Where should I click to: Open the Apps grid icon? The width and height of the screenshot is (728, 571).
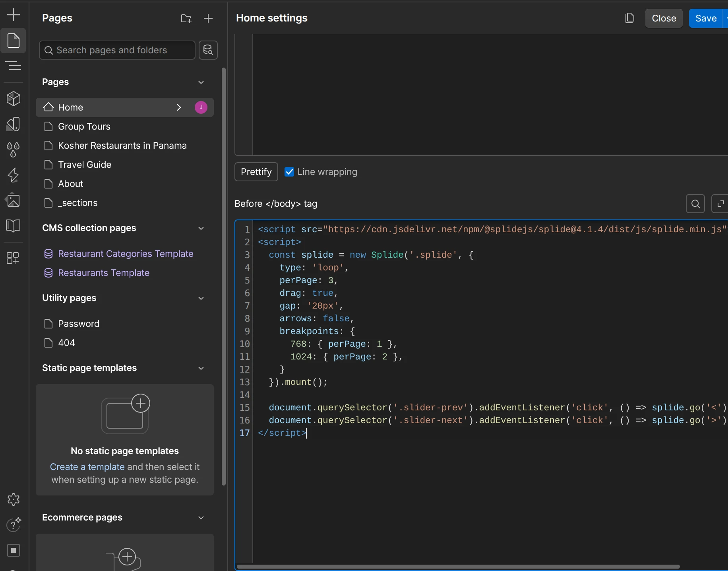(14, 258)
